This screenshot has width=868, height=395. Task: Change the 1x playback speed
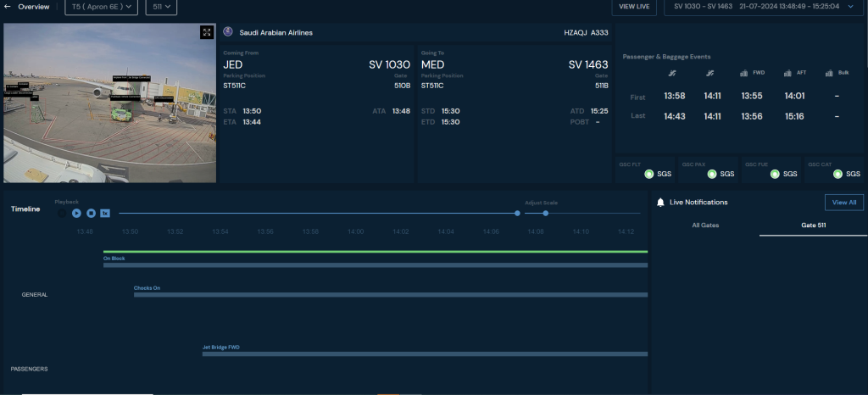[105, 213]
